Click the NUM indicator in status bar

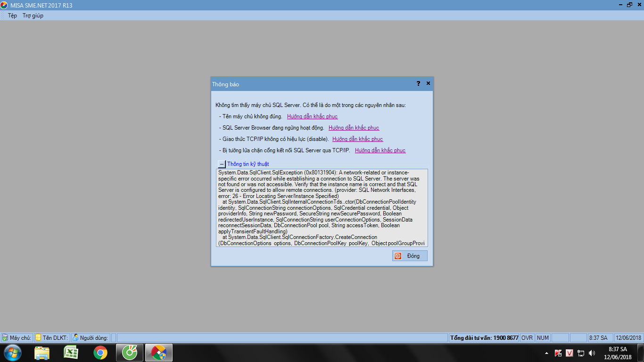(543, 338)
